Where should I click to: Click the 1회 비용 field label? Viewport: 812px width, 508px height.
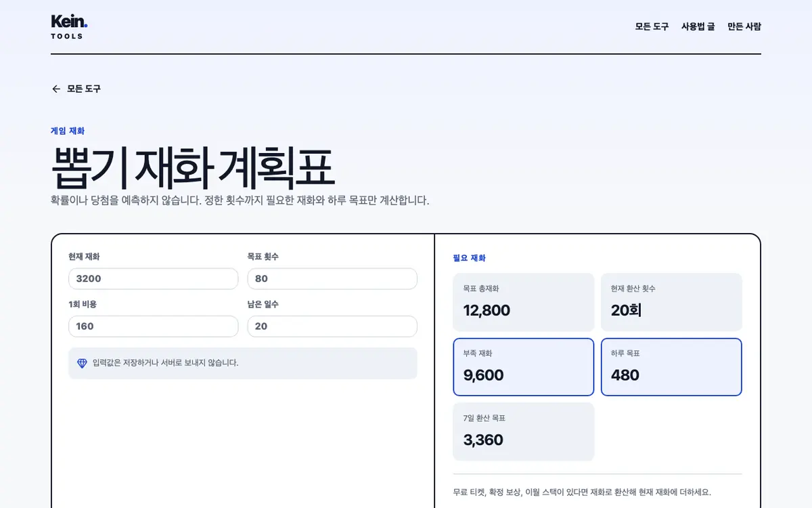click(x=83, y=304)
